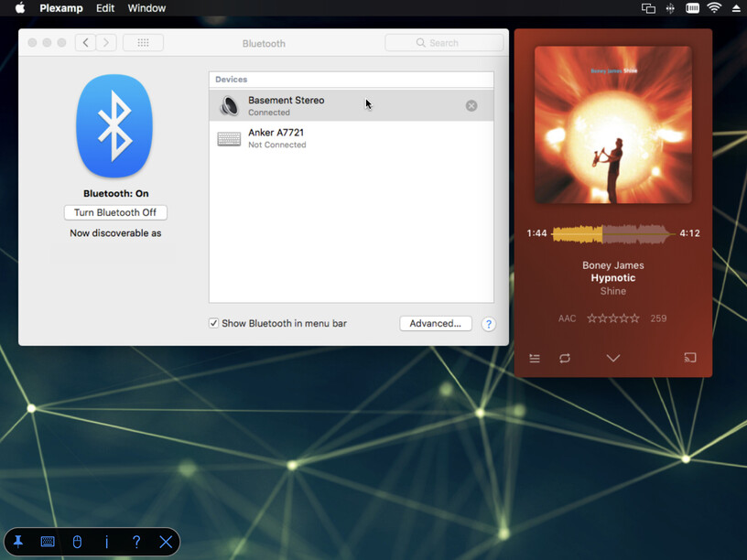The width and height of the screenshot is (747, 560).
Task: Click the elapsed time 1:44
Action: coord(536,233)
